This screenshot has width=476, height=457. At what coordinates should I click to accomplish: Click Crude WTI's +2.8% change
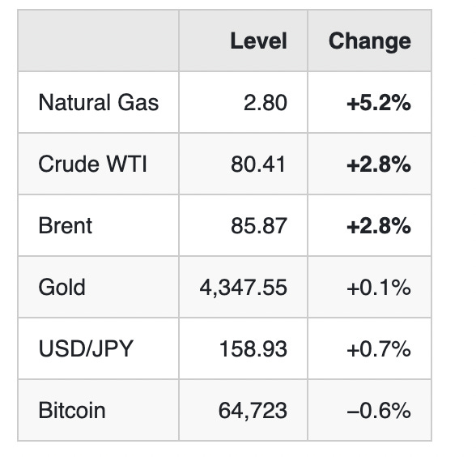[x=379, y=164]
